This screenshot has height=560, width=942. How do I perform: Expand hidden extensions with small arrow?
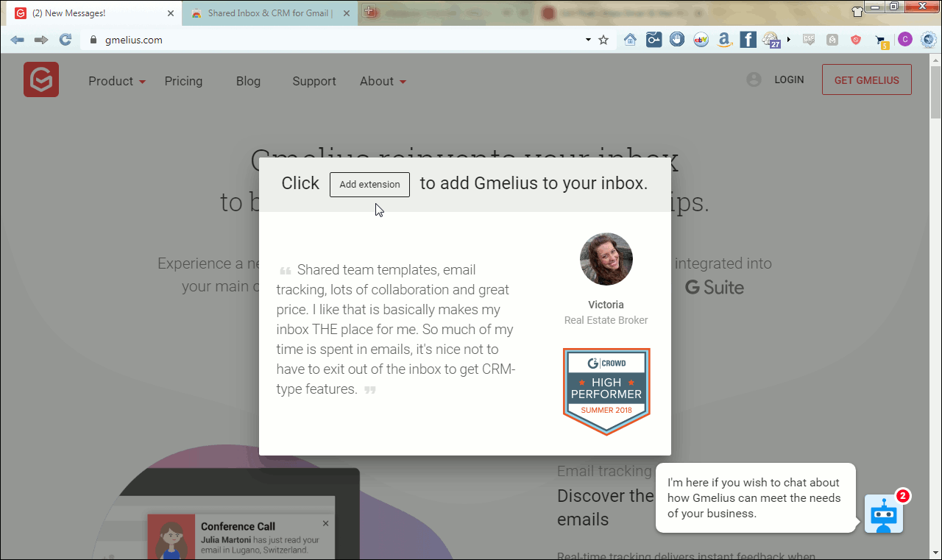pyautogui.click(x=789, y=40)
